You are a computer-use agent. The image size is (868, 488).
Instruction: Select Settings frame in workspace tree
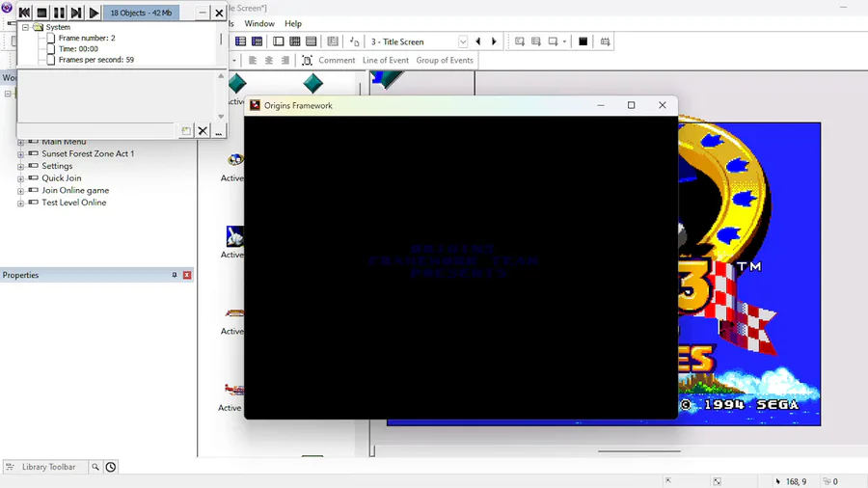57,166
